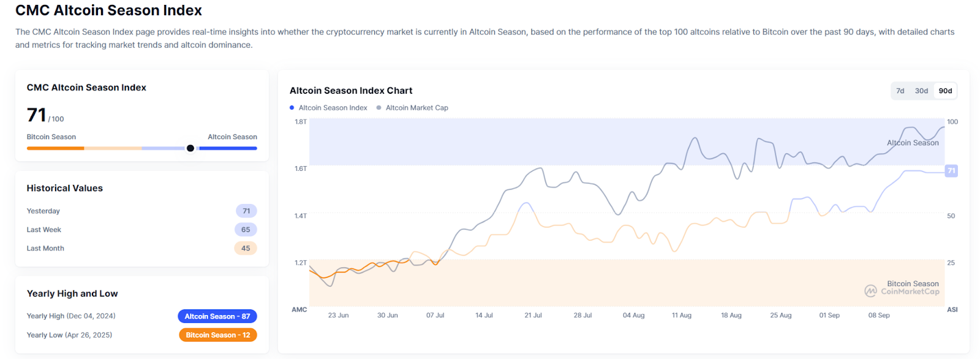Click the Last Month value badge 45
The height and width of the screenshot is (359, 980).
pyautogui.click(x=246, y=248)
